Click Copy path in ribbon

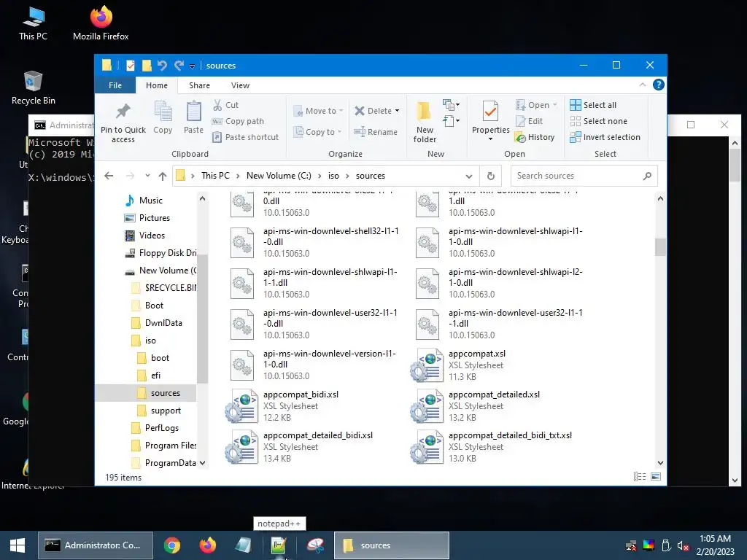238,121
